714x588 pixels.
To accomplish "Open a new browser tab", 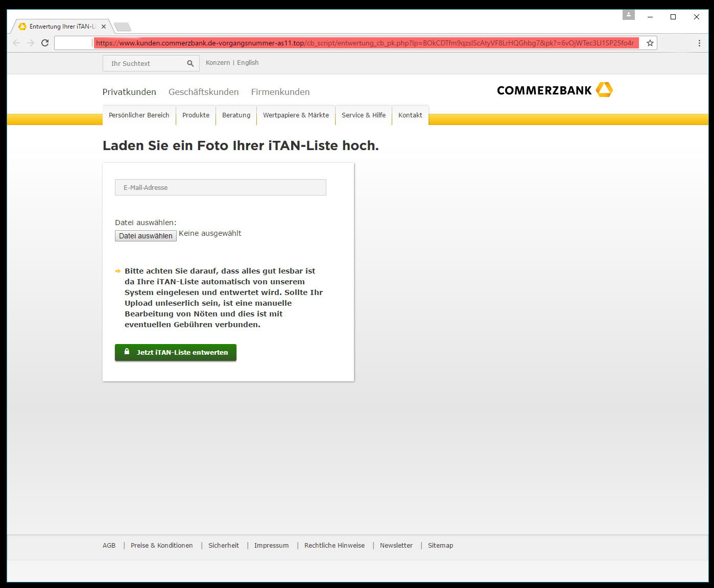I will tap(123, 27).
